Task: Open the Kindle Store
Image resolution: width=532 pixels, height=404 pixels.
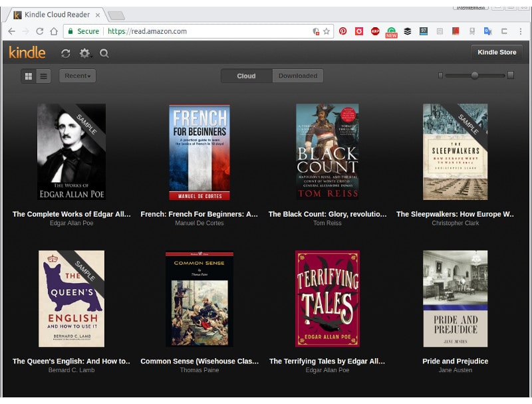Action: tap(497, 52)
